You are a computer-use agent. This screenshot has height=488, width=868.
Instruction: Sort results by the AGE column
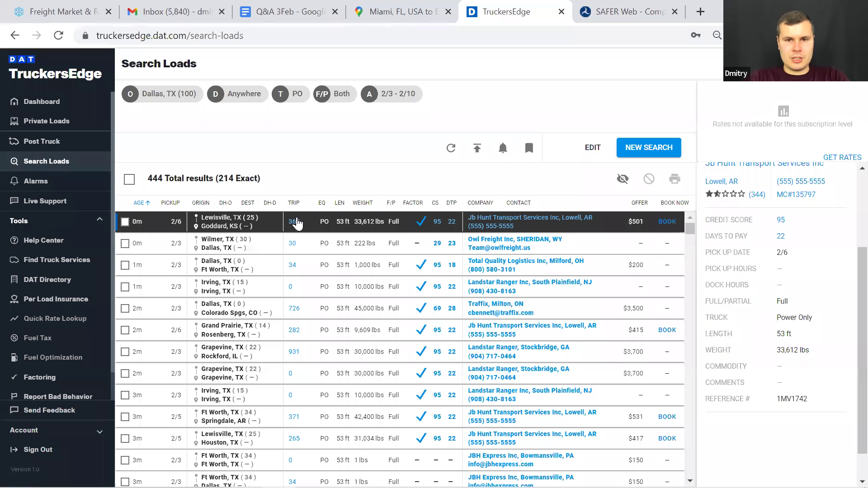coord(142,203)
